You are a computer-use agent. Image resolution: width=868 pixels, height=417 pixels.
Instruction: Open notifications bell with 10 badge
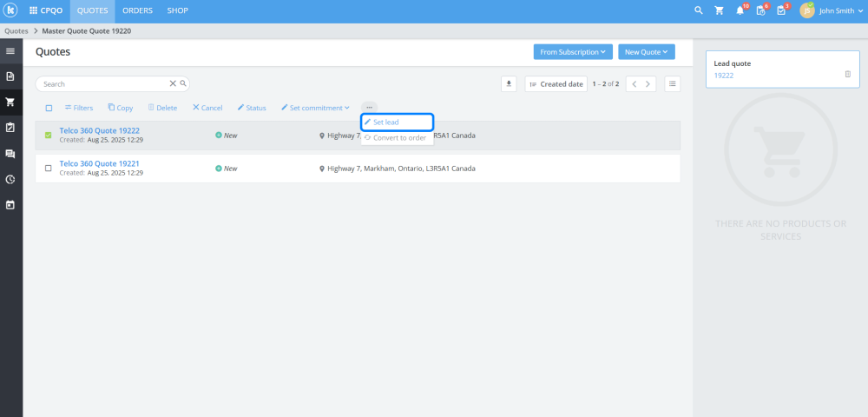[x=740, y=10]
